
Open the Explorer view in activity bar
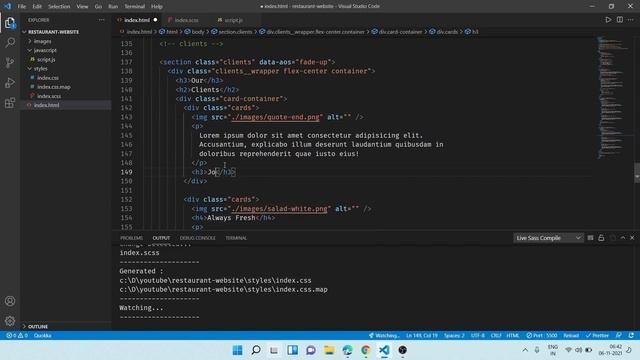pyautogui.click(x=10, y=22)
